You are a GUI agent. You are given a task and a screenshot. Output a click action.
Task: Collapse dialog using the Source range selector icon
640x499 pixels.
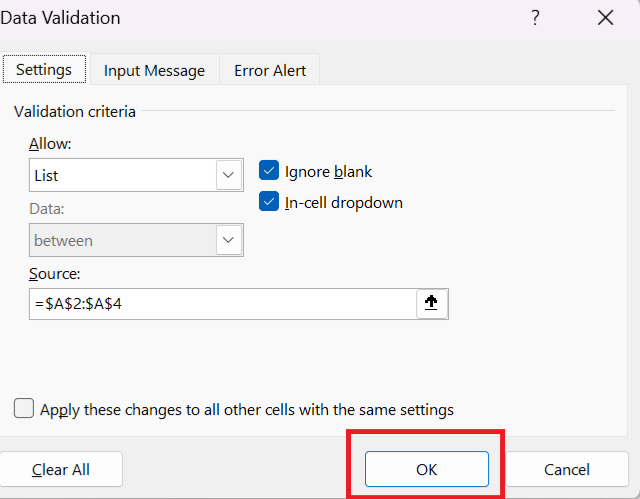[x=432, y=304]
